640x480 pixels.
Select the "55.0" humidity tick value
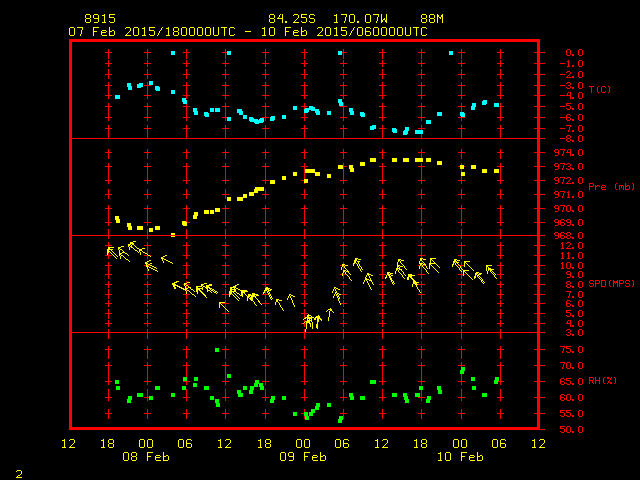click(571, 413)
